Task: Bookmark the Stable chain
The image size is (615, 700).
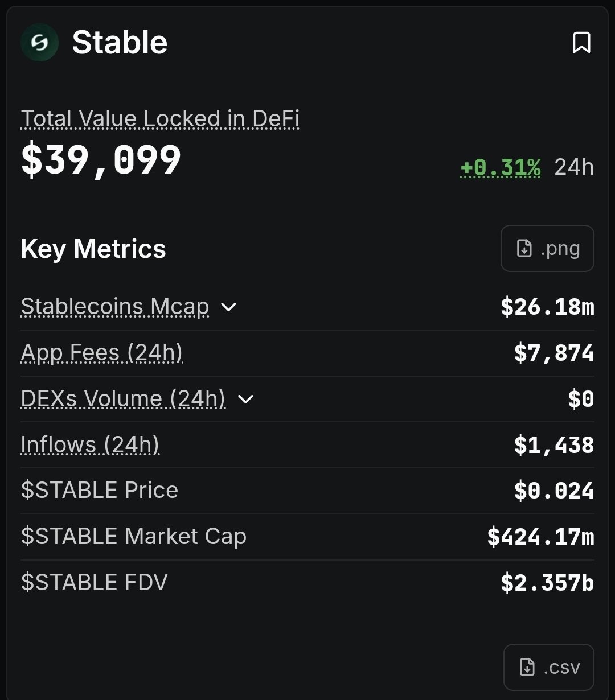Action: [x=581, y=43]
